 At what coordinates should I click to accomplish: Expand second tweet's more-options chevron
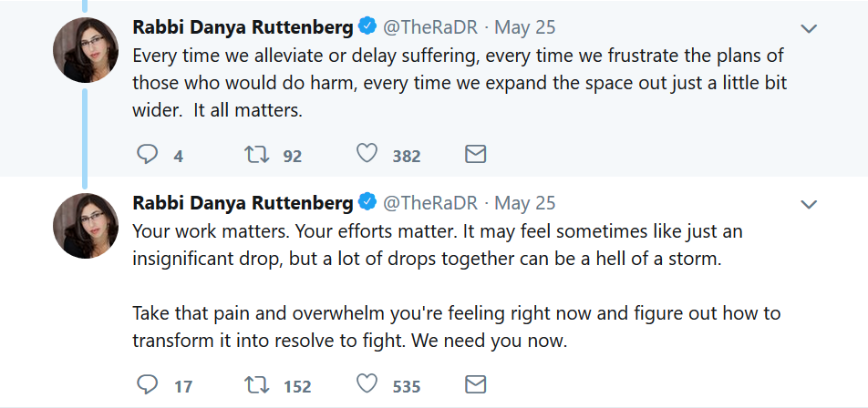[x=808, y=202]
